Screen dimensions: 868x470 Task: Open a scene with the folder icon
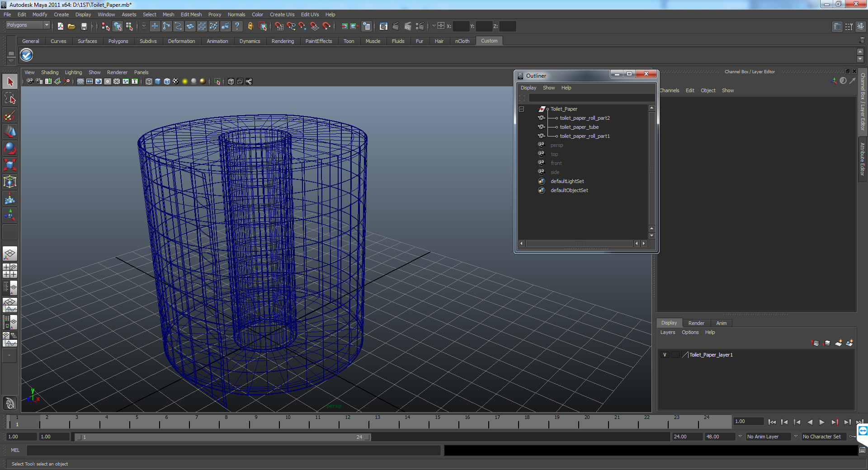(71, 26)
